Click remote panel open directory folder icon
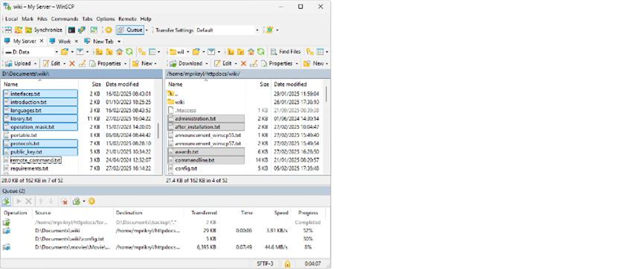Screen dimensions: 644x269 196,52
